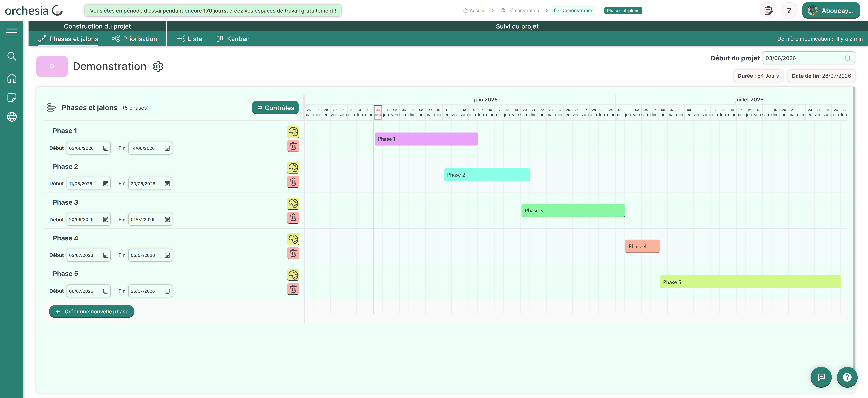This screenshot has height=398, width=868.
Task: Click the Durée : 54 Jours badge
Action: [758, 76]
